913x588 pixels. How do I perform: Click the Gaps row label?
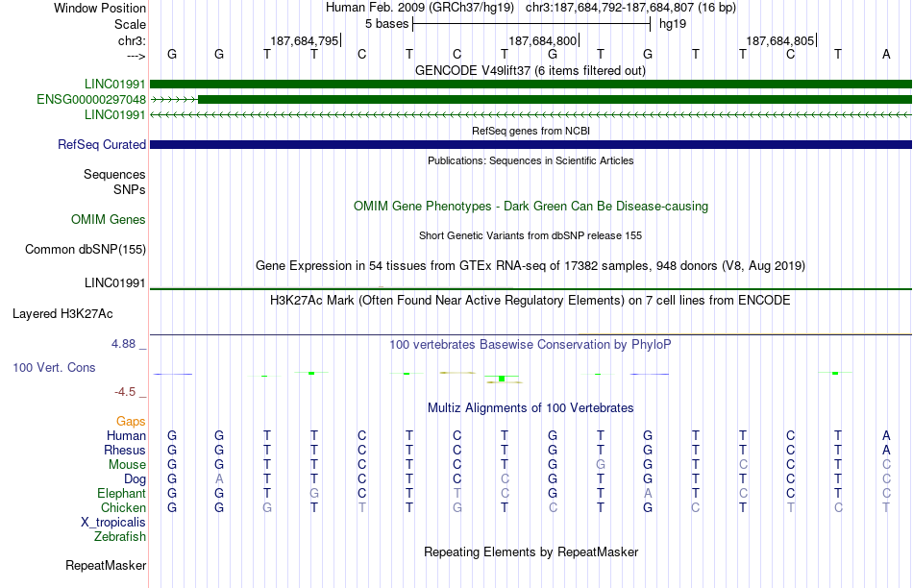click(x=131, y=422)
